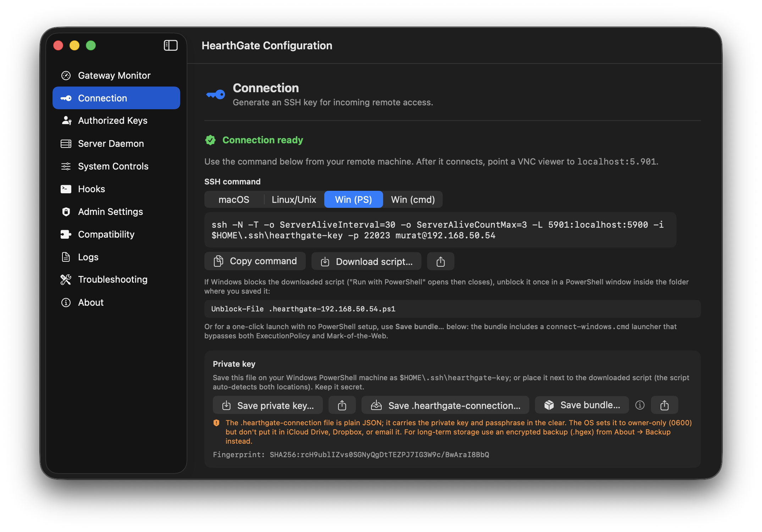Screen dimensions: 762x532
Task: Click the SHA256 fingerprint text
Action: point(379,455)
